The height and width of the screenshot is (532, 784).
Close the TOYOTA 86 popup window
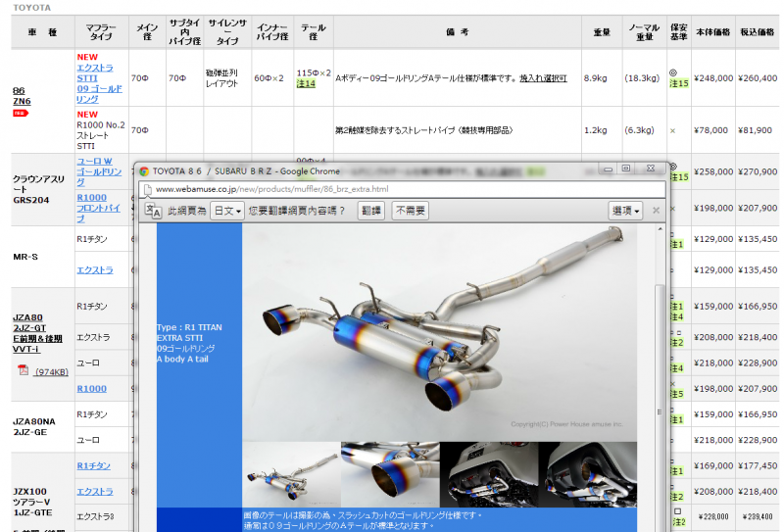tap(651, 169)
